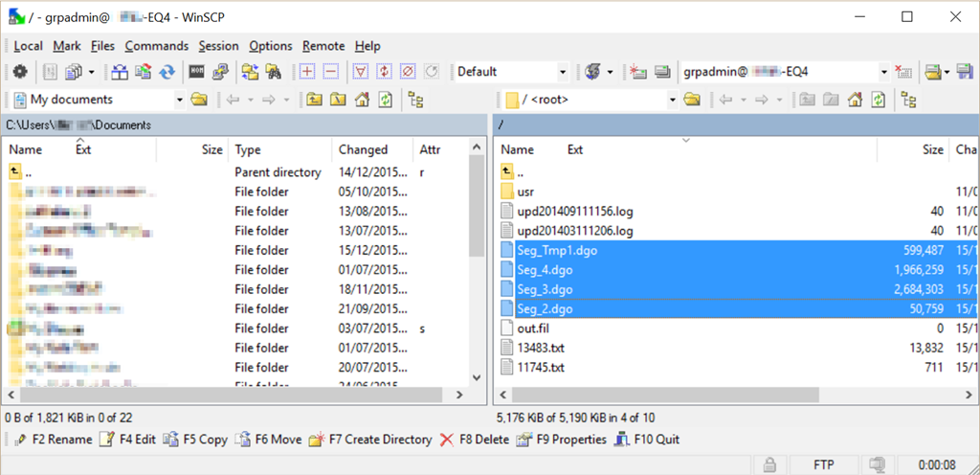Open the Commands menu
This screenshot has width=980, height=475.
156,46
